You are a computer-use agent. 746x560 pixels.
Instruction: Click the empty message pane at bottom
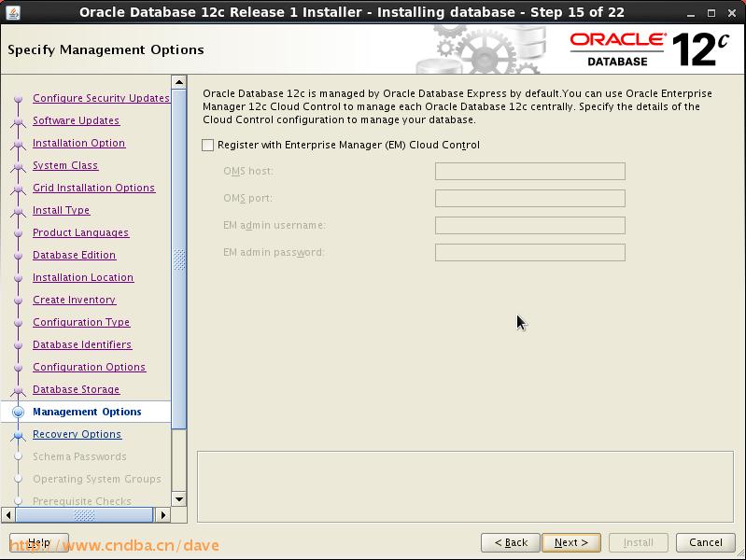point(465,486)
